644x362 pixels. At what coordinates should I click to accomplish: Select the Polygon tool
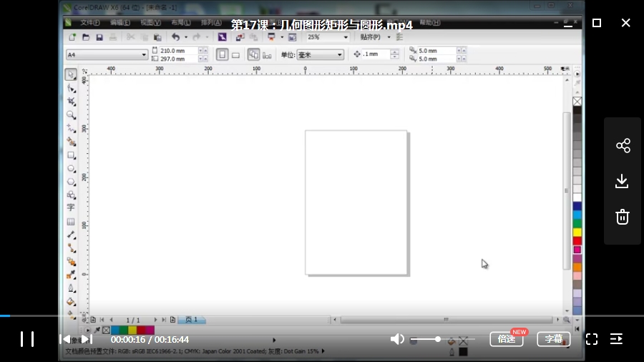click(71, 182)
